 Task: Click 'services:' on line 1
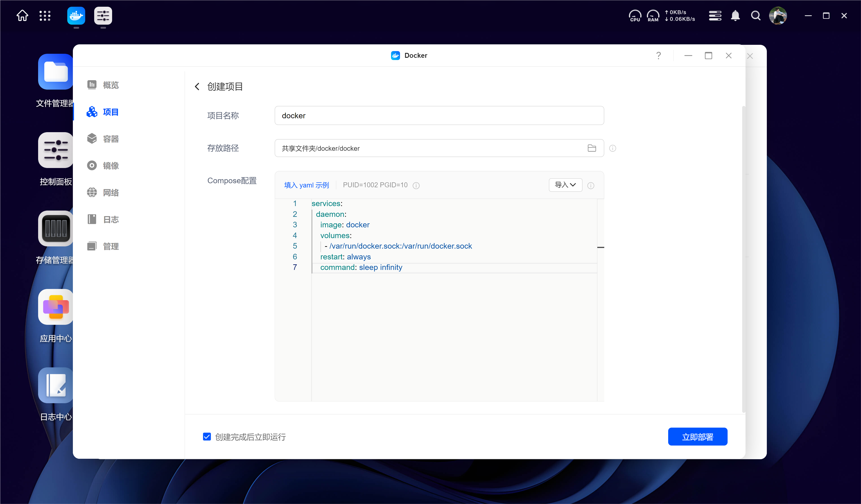(327, 203)
